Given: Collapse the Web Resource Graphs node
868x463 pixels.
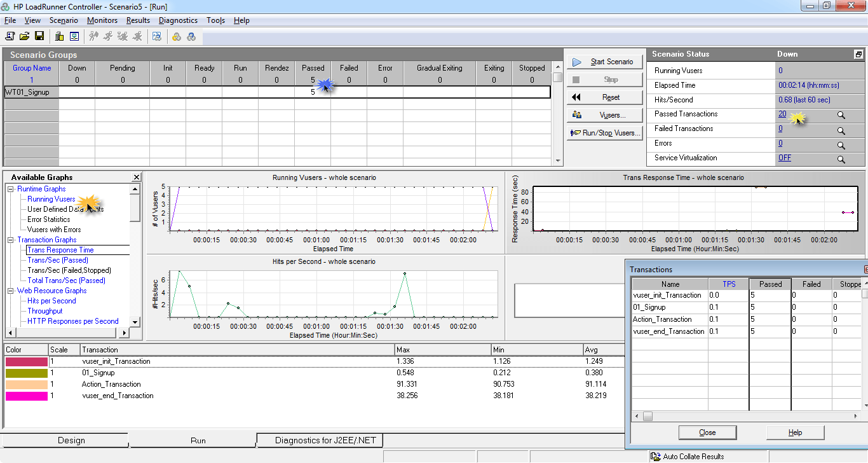Looking at the screenshot, I should [x=11, y=291].
